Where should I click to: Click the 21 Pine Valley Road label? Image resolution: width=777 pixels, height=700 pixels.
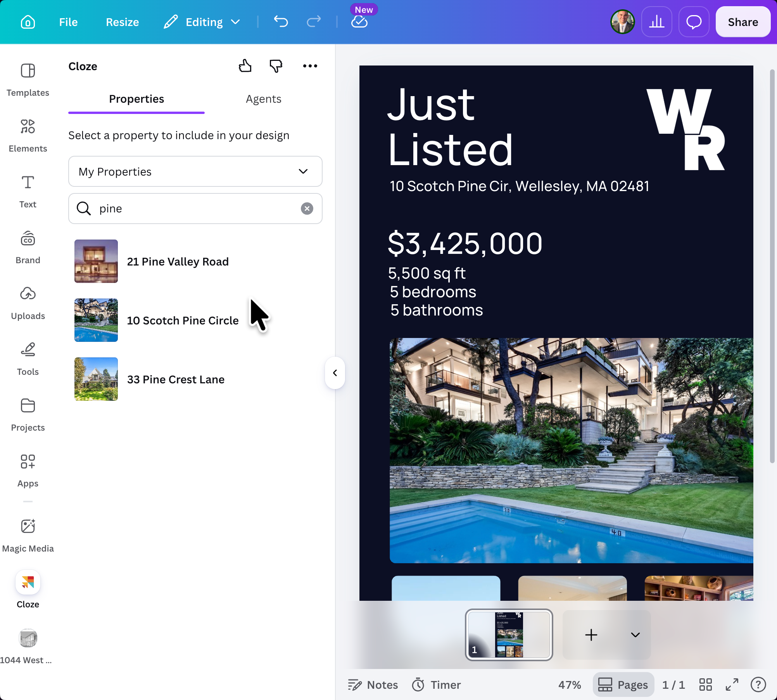(178, 262)
